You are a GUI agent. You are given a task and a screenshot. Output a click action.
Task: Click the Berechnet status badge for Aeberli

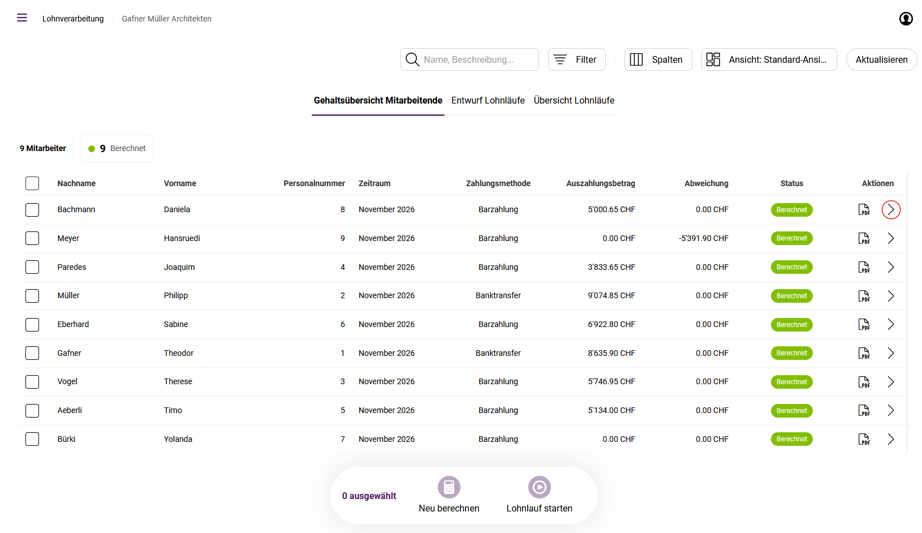pos(791,411)
